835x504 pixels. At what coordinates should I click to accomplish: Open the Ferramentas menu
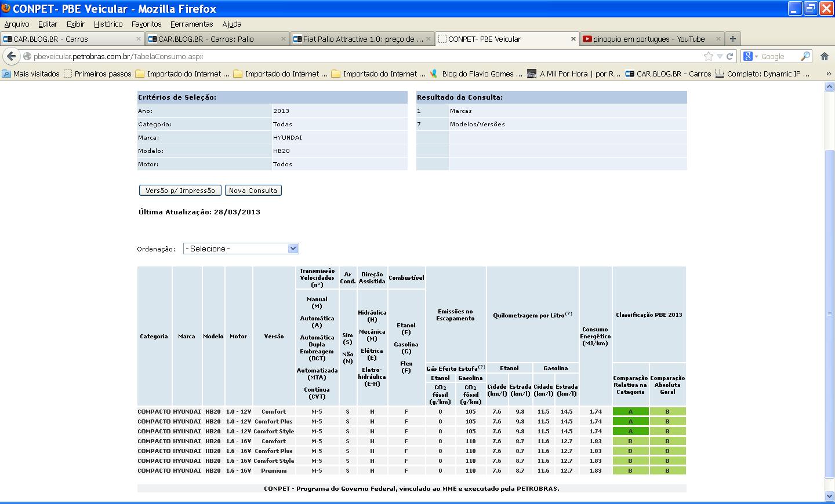pyautogui.click(x=191, y=24)
